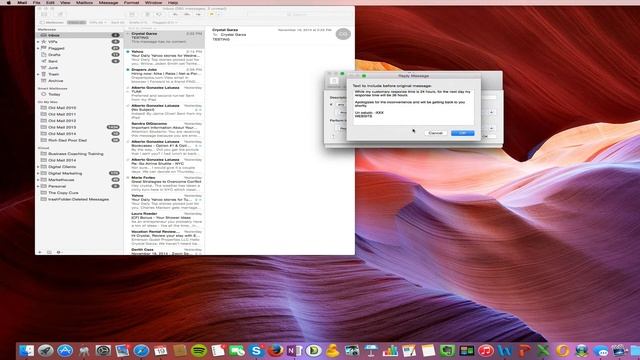Open the Old Mail 2013 folder
This screenshot has width=640, height=360.
pyautogui.click(x=79, y=127)
